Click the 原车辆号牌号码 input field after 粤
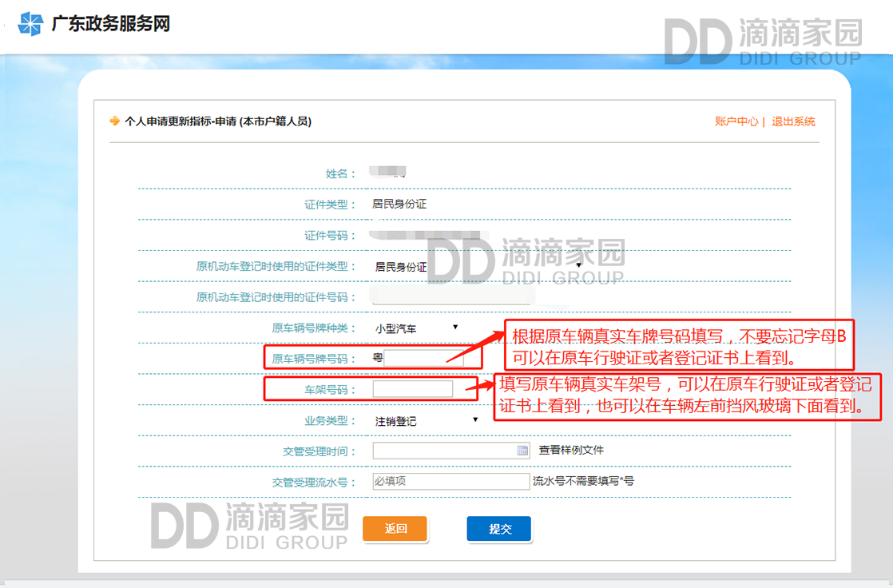 tap(423, 359)
